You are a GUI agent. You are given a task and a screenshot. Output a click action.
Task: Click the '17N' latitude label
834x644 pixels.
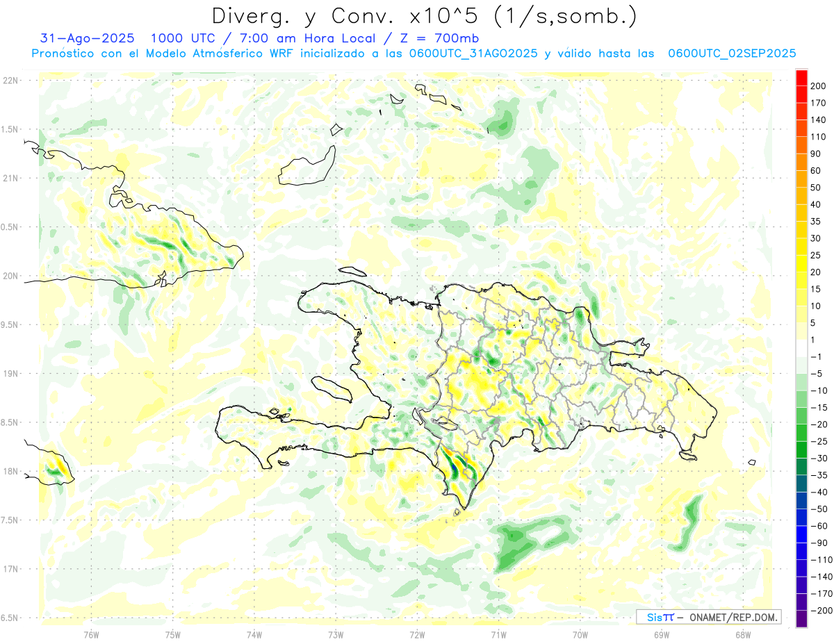click(10, 569)
